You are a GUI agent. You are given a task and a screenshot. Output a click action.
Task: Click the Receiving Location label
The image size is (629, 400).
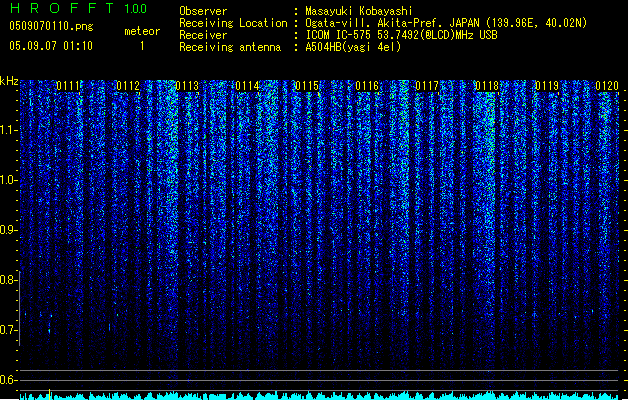pos(233,23)
